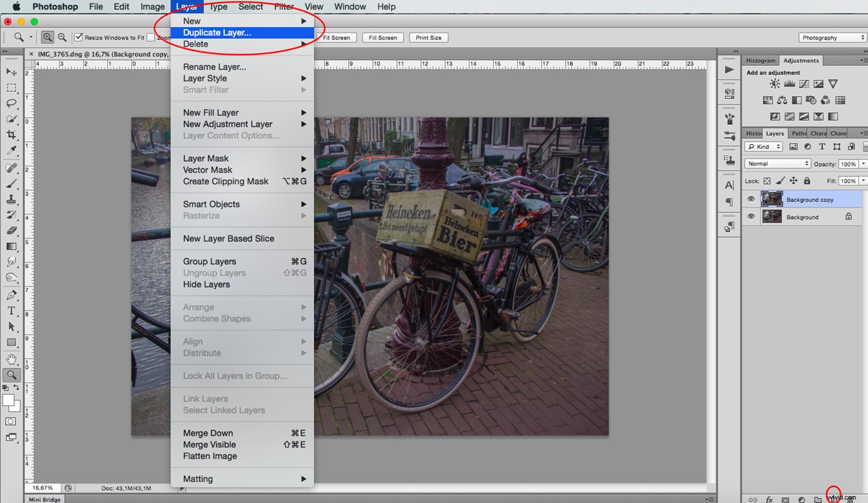Click the Print Size button
The height and width of the screenshot is (503, 868).
[x=428, y=38]
